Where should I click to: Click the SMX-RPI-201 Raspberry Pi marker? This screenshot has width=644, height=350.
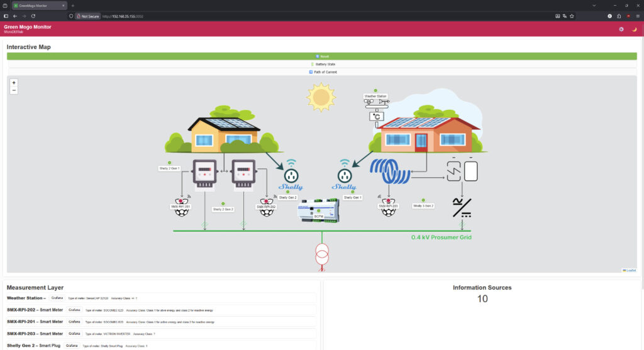181,209
